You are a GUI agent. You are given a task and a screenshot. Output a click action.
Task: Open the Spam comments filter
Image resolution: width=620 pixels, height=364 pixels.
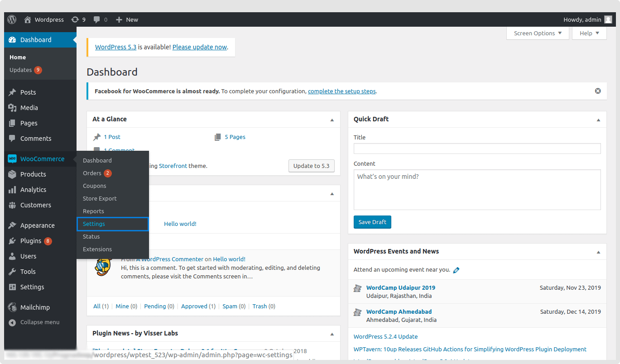(x=230, y=306)
